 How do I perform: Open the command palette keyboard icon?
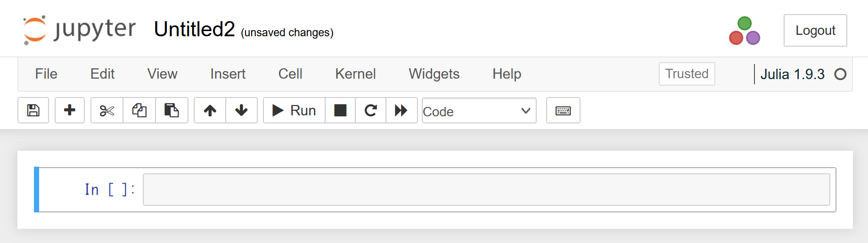pos(563,111)
